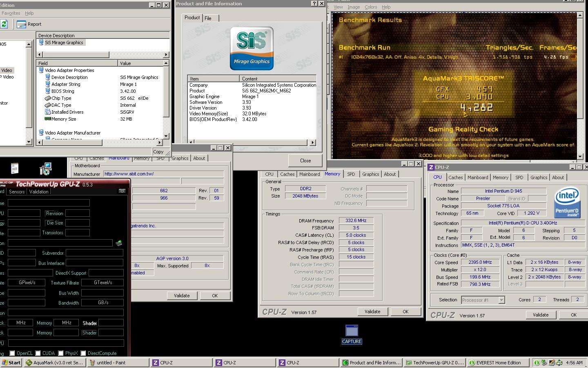The image size is (588, 368).
Task: Open Validation tab in GPU-Z
Action: tap(39, 192)
